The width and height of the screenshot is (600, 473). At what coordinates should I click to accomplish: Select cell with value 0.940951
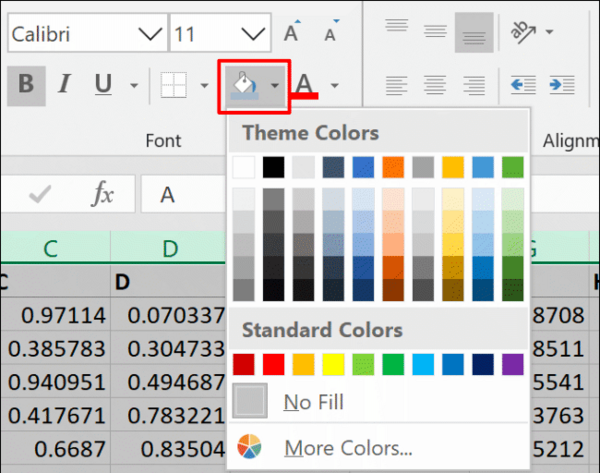tap(55, 382)
